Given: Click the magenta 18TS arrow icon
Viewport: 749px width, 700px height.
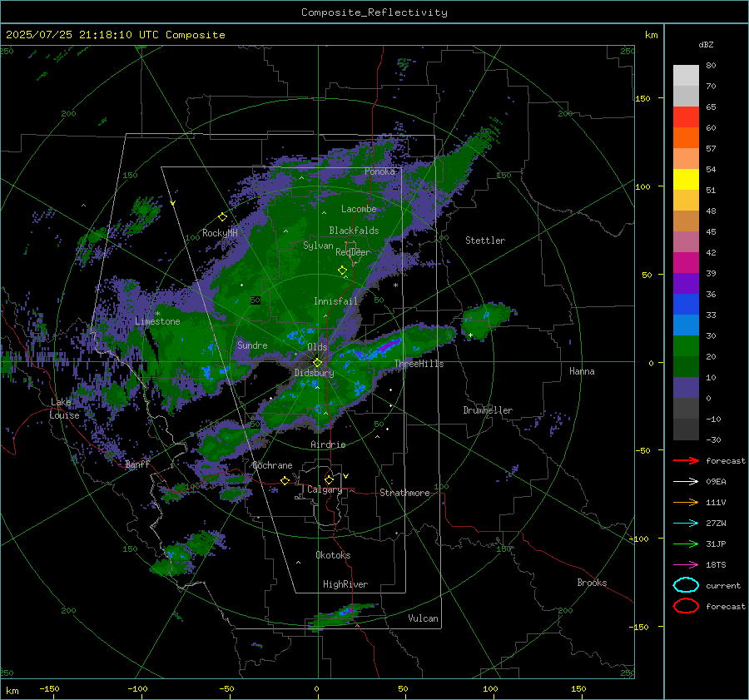Looking at the screenshot, I should [686, 565].
